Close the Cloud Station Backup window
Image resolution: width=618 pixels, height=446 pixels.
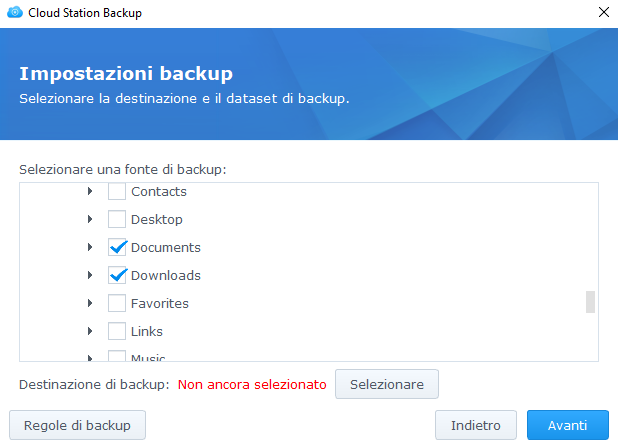coord(603,13)
